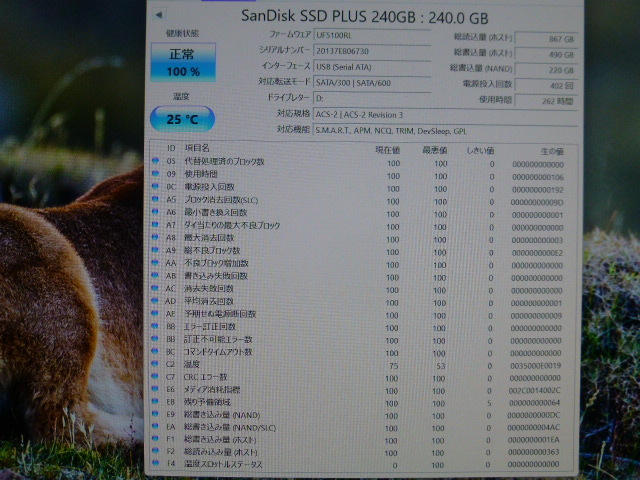The width and height of the screenshot is (640, 480).
Task: Click status icon of row C2 温度
Action: [155, 363]
